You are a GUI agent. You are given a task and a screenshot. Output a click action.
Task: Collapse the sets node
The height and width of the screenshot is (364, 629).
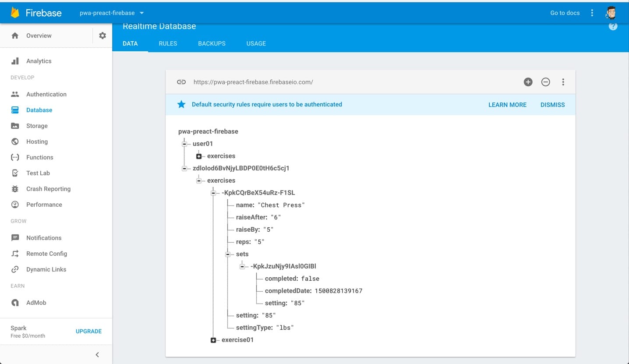228,254
